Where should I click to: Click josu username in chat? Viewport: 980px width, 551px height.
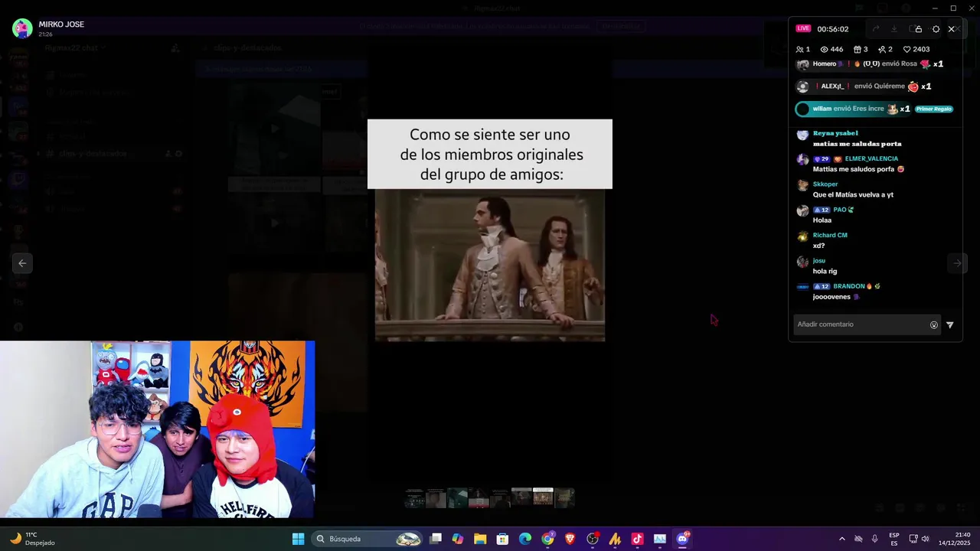(x=819, y=261)
